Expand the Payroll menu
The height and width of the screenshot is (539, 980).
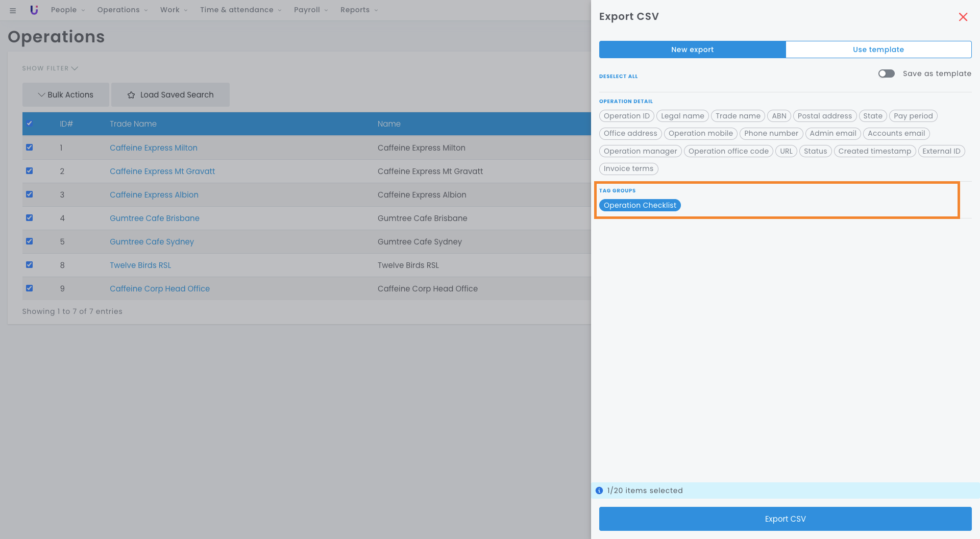tap(310, 10)
